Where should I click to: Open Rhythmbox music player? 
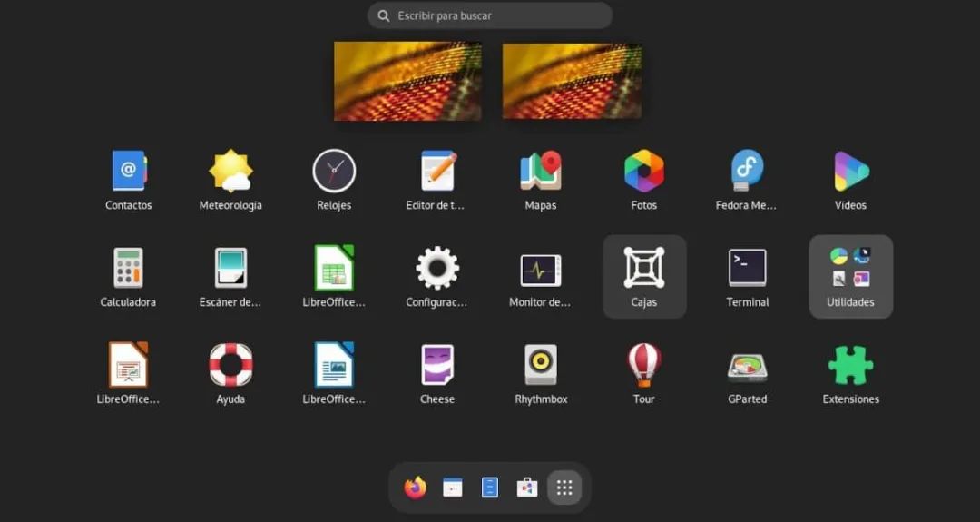tap(541, 364)
